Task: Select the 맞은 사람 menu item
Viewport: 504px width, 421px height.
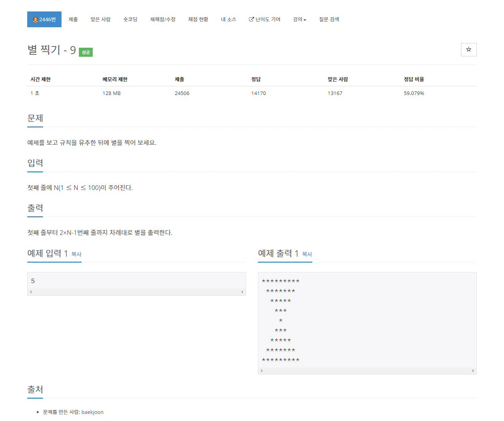Action: tap(101, 19)
